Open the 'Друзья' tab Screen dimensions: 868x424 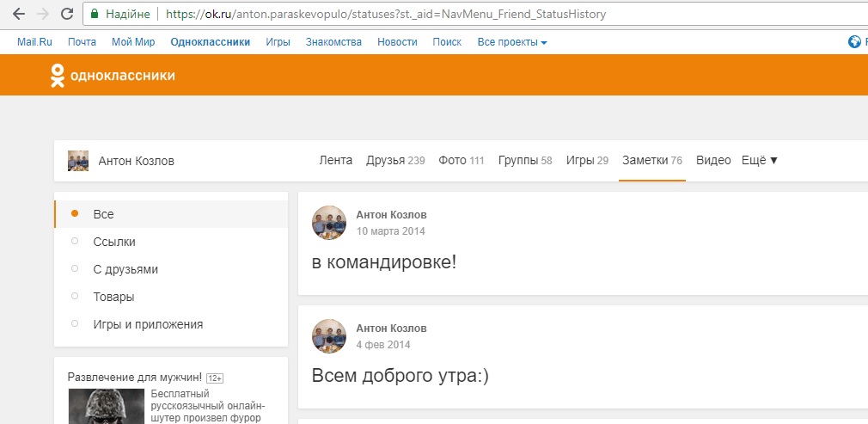[394, 160]
